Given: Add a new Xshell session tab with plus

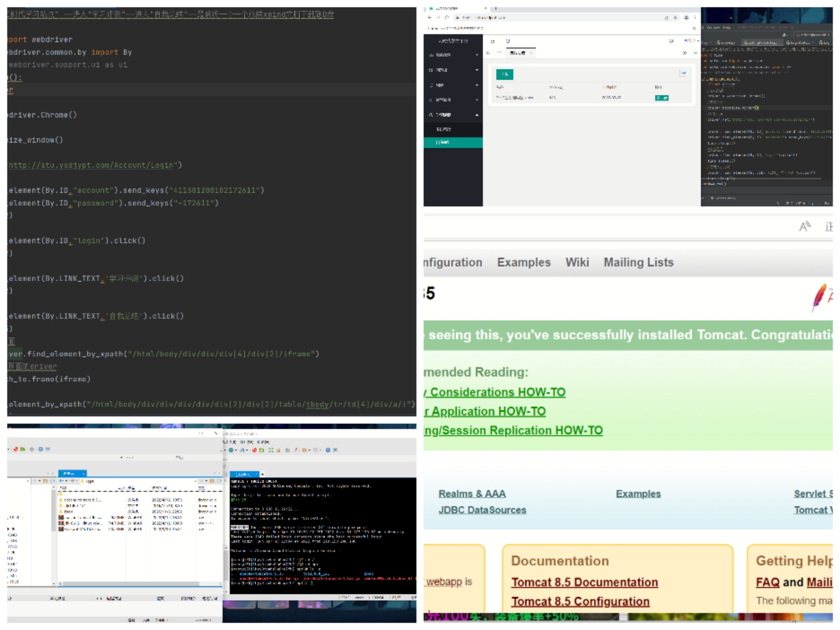Looking at the screenshot, I should [x=262, y=474].
